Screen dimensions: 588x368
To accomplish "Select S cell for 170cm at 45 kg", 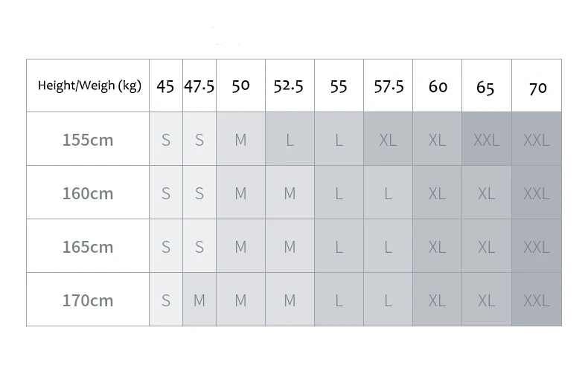I will point(166,300).
